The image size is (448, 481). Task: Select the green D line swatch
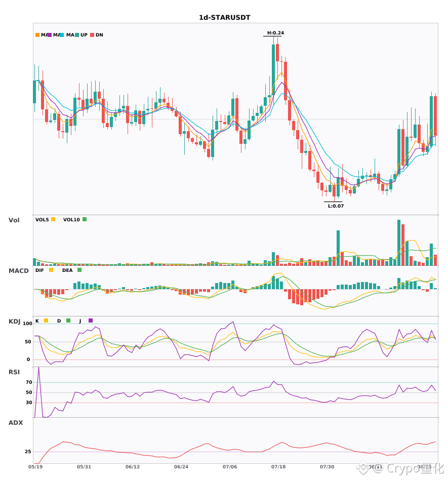coord(68,320)
